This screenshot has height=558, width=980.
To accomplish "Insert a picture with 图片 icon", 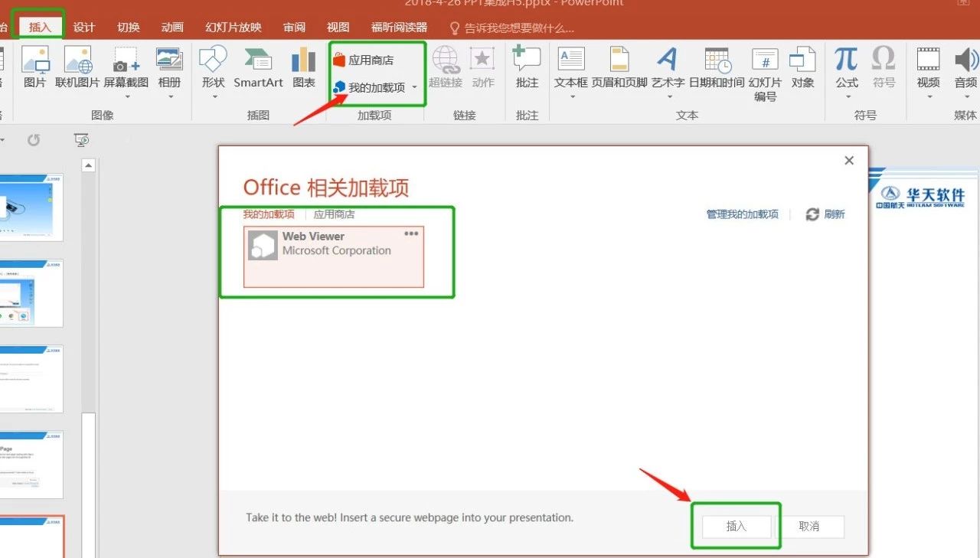I will pyautogui.click(x=34, y=67).
